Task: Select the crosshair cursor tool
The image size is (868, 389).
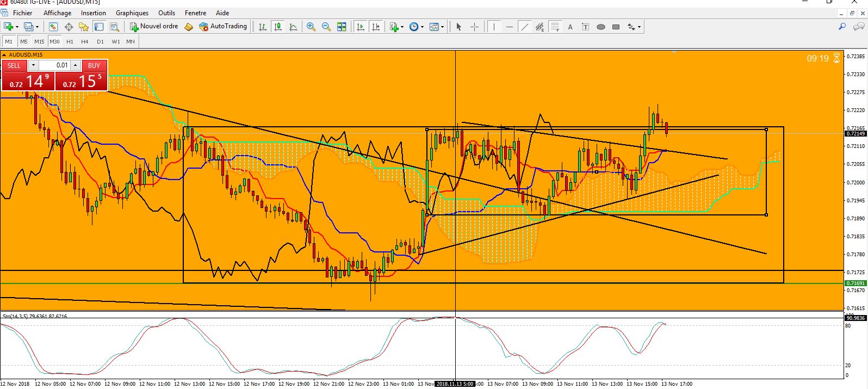Action: pyautogui.click(x=474, y=27)
